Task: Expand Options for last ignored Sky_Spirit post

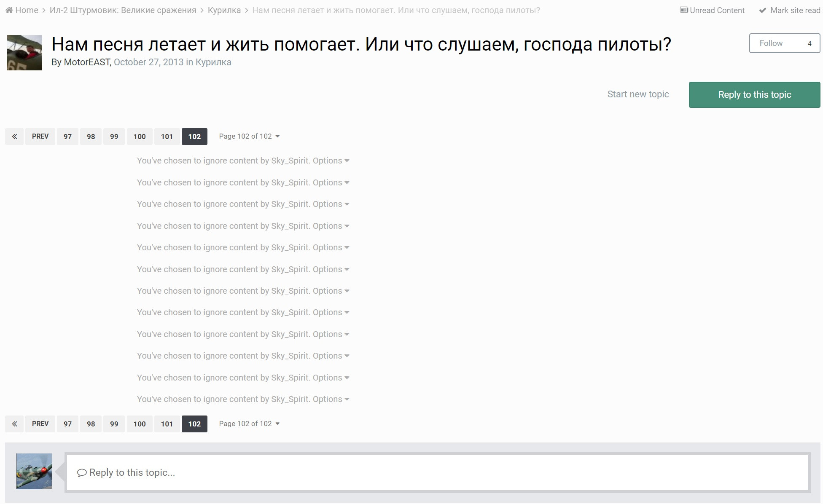Action: click(331, 399)
